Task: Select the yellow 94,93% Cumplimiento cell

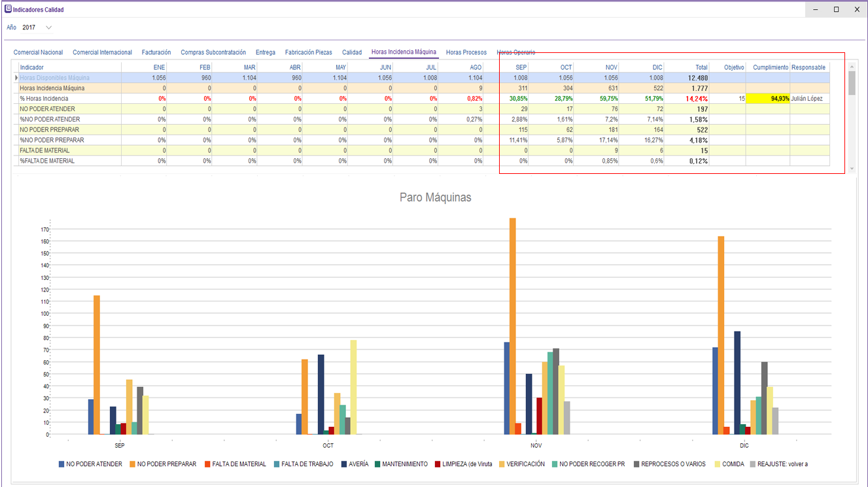Action: (768, 99)
